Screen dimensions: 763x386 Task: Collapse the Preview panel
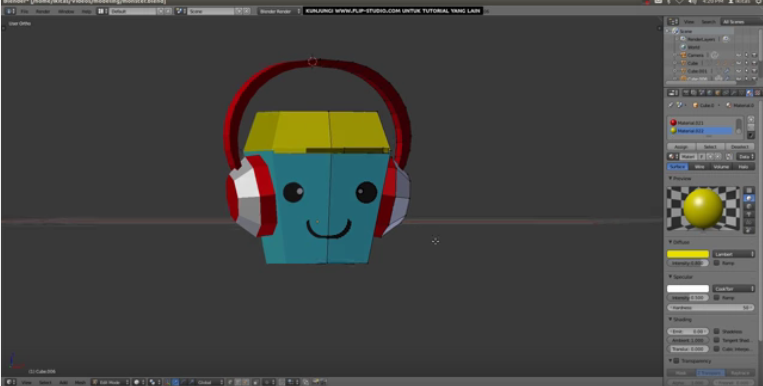click(x=671, y=179)
